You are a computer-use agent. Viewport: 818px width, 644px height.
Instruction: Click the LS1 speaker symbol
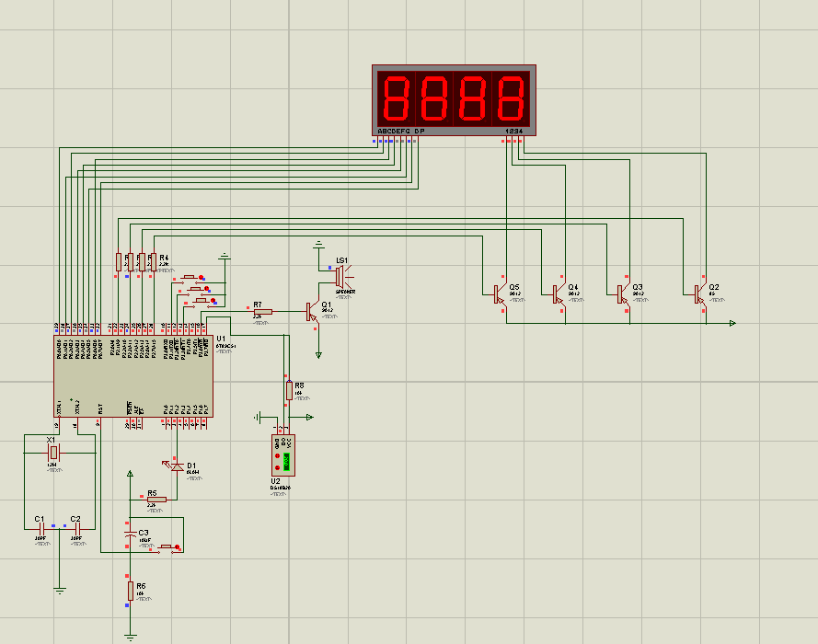[x=340, y=273]
